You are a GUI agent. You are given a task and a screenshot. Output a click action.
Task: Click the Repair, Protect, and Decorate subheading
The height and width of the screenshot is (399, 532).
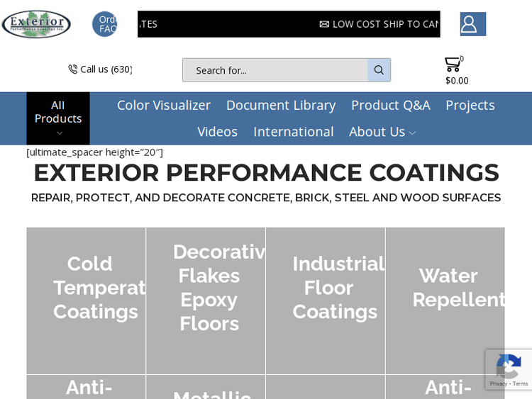[266, 198]
